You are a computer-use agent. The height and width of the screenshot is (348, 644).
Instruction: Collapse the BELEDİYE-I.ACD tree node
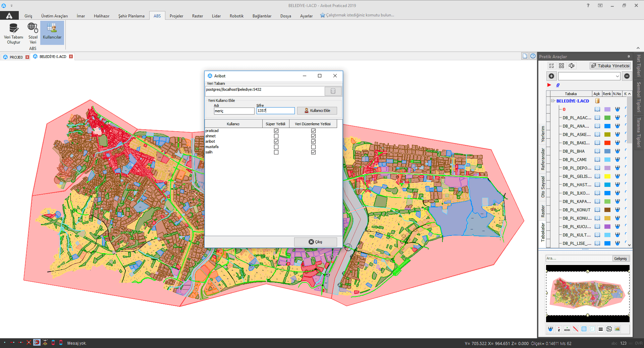pyautogui.click(x=553, y=101)
